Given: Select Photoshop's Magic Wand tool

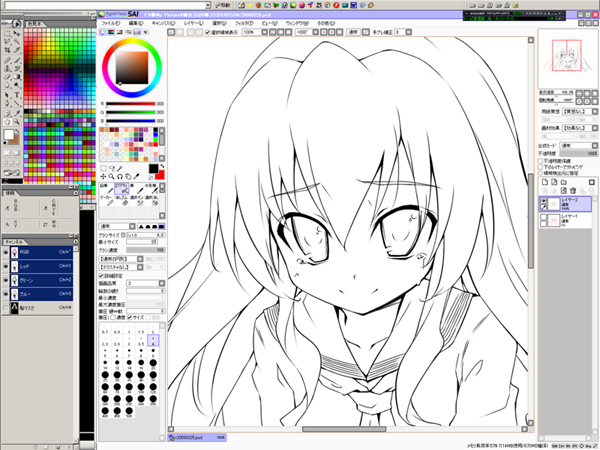Looking at the screenshot, I should pyautogui.click(x=17, y=42).
